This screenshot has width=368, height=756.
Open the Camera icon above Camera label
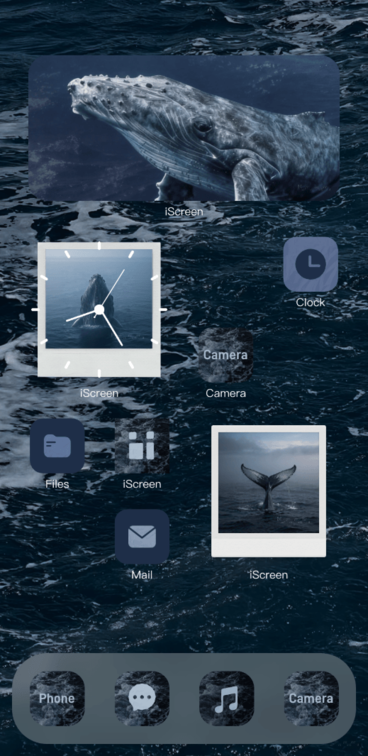226,355
